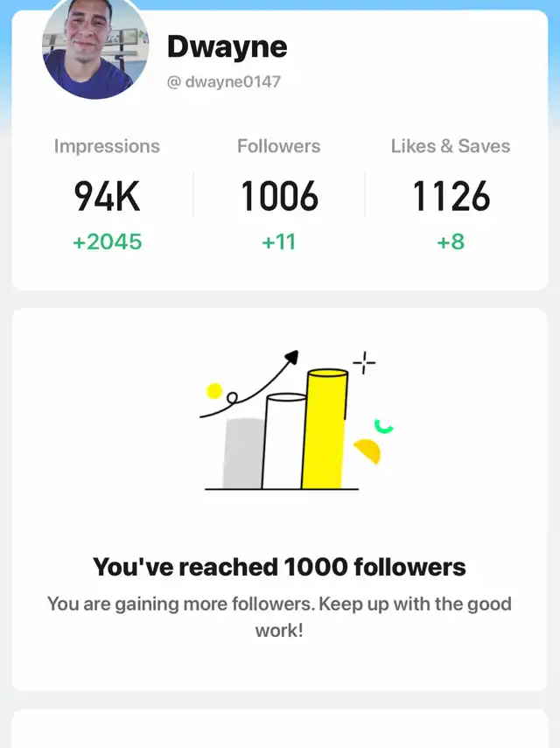Image resolution: width=560 pixels, height=748 pixels.
Task: Tap the sparkle star near chart
Action: click(x=364, y=363)
